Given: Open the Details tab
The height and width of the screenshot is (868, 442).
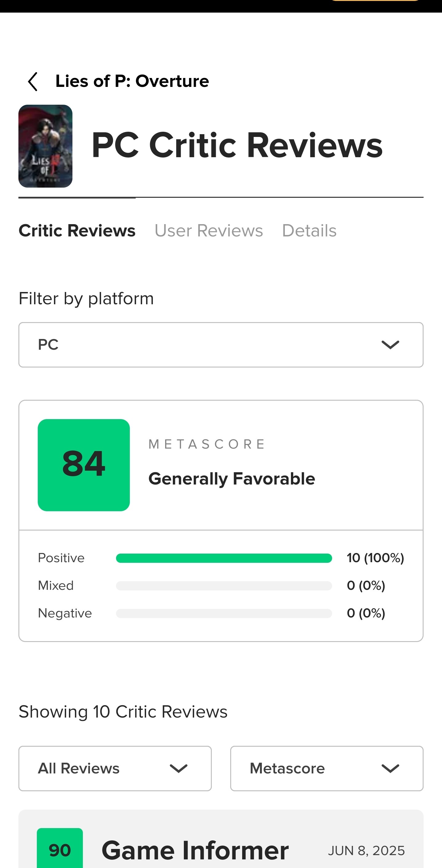Looking at the screenshot, I should pos(309,231).
